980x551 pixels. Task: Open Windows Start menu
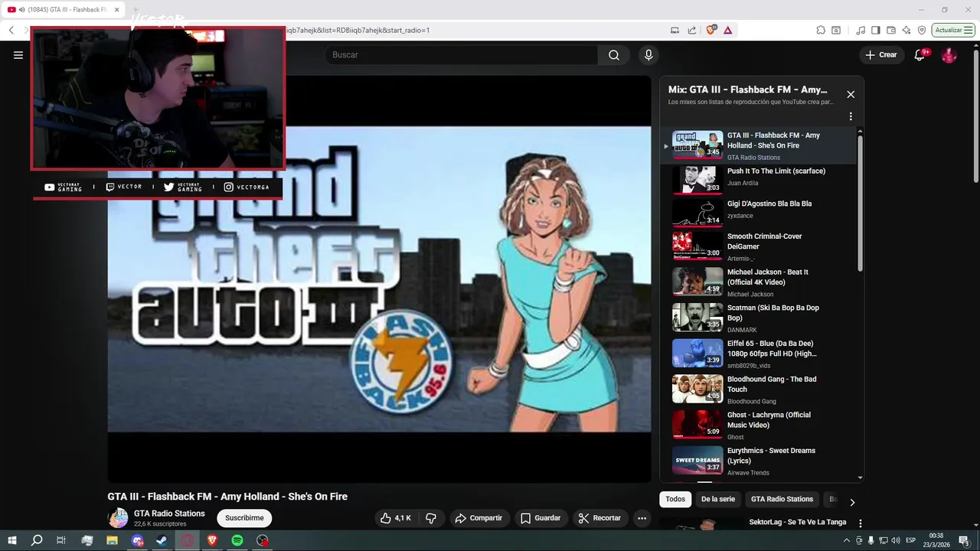[x=11, y=540]
